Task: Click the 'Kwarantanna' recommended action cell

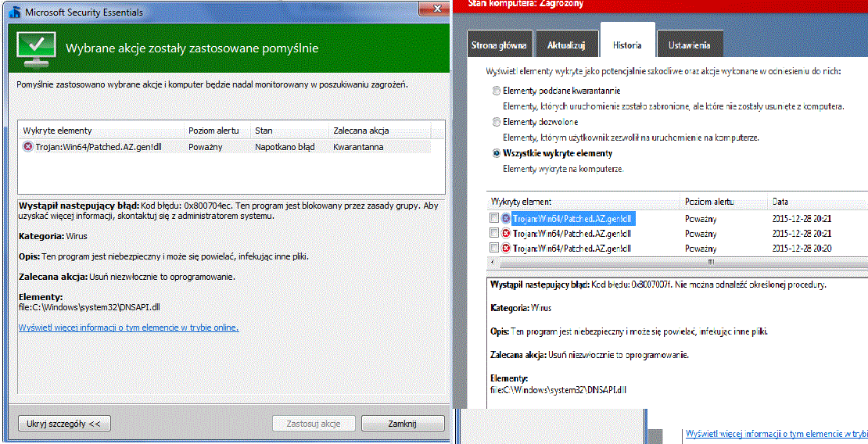Action: click(358, 147)
